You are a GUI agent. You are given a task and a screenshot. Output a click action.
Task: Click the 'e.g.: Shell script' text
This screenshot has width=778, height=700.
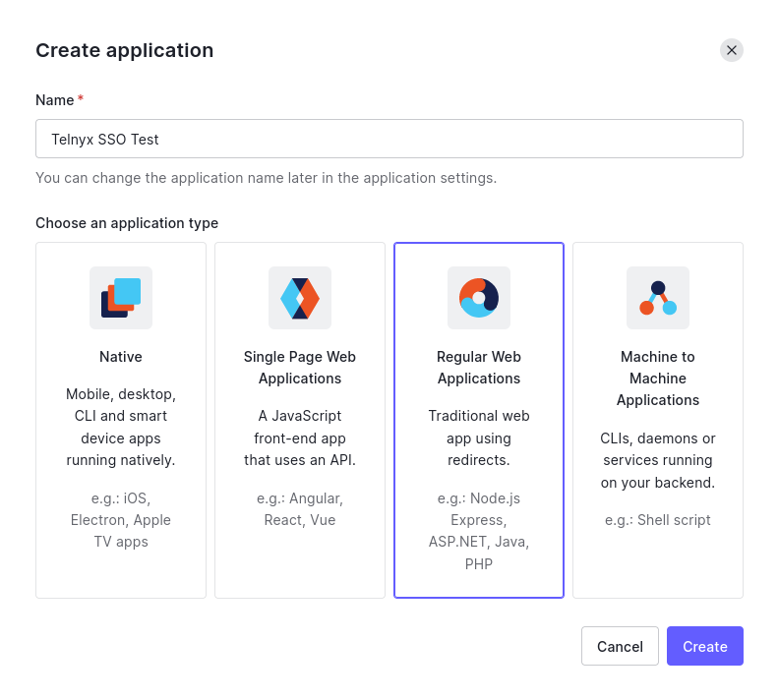pyautogui.click(x=658, y=520)
